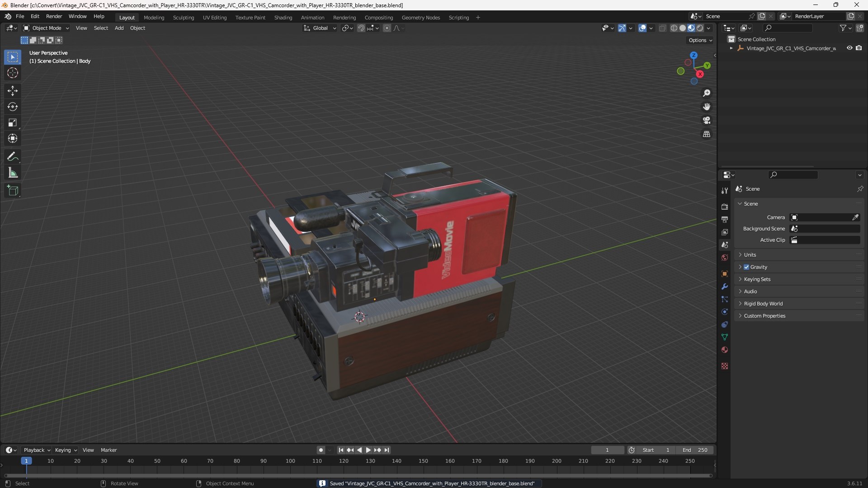Click the zoom view magnifier icon

coord(707,93)
